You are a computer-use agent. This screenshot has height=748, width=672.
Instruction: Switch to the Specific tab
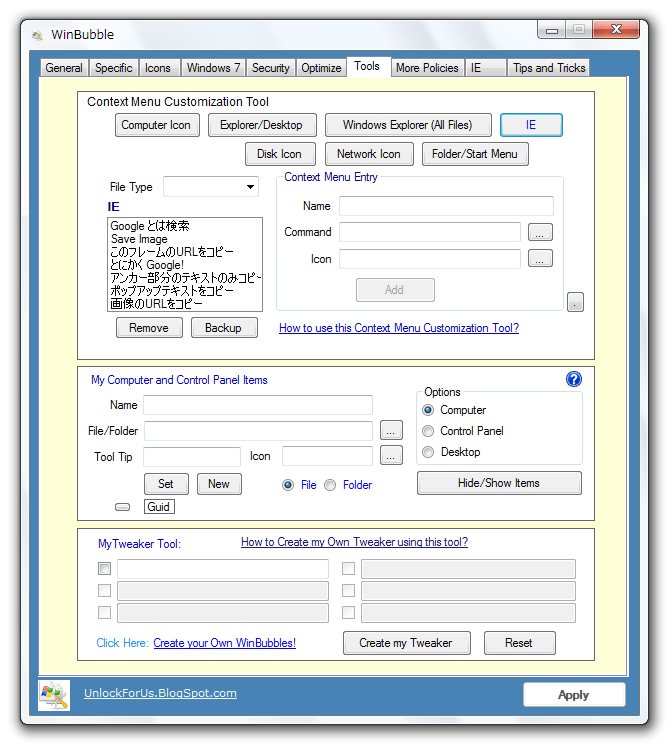(x=114, y=68)
